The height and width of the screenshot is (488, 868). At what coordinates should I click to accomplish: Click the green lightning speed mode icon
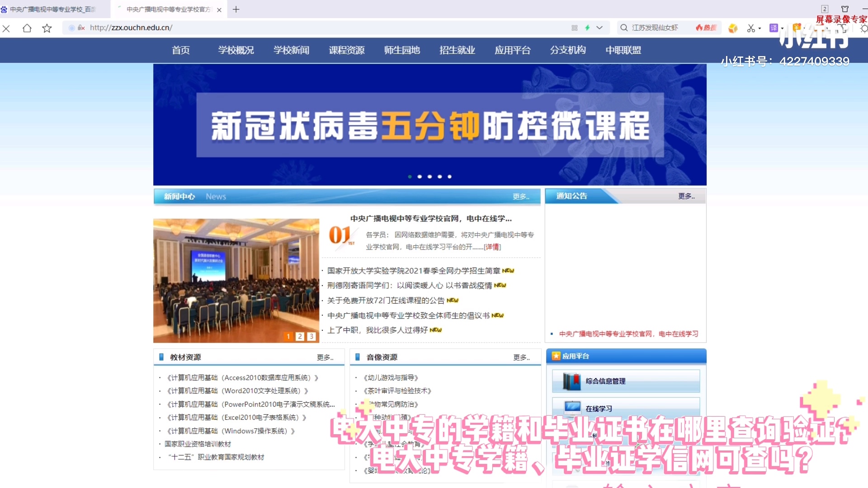[587, 28]
